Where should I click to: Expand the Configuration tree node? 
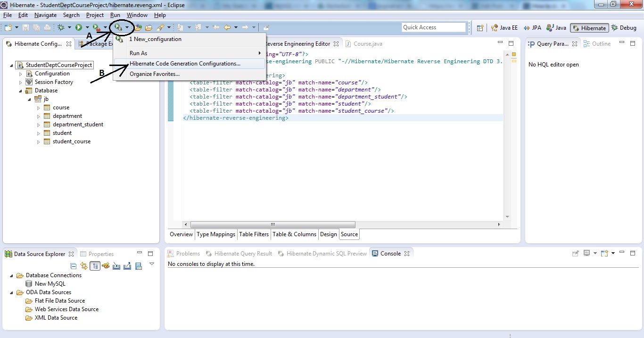click(20, 74)
